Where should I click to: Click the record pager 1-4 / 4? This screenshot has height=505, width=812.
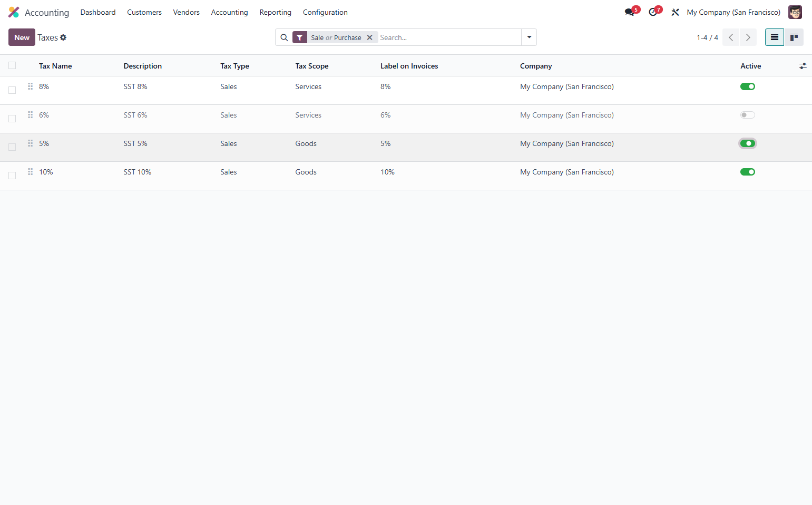tap(707, 37)
